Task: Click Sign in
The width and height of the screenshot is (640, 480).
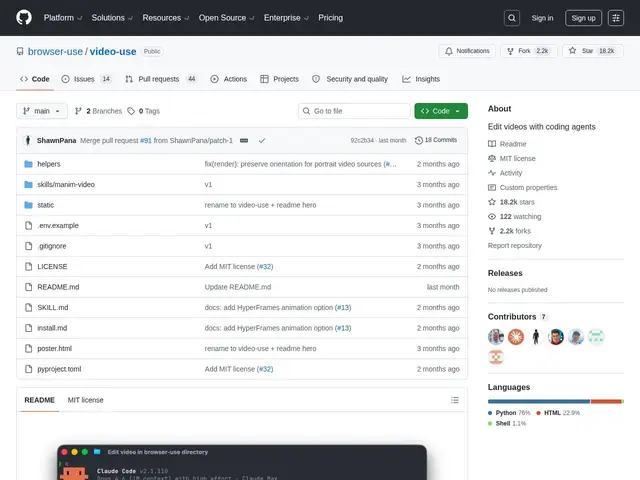Action: point(542,18)
